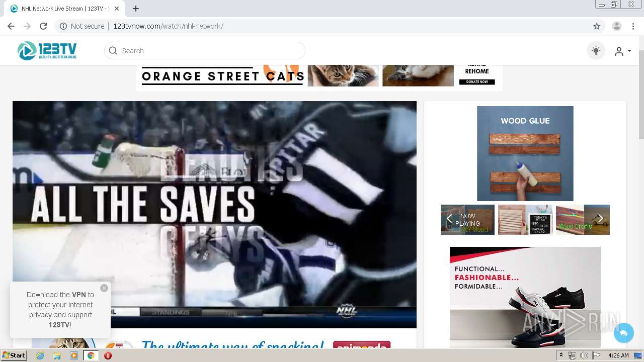Image resolution: width=644 pixels, height=362 pixels.
Task: Open the red Opera taskbar icon
Action: pyautogui.click(x=108, y=355)
